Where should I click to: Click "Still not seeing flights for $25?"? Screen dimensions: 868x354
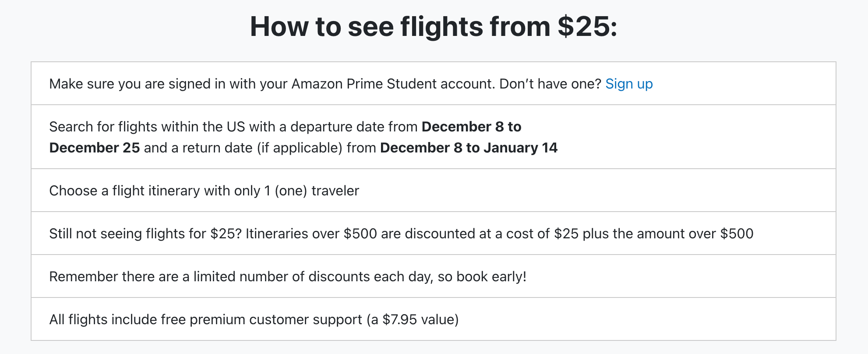[x=145, y=234]
